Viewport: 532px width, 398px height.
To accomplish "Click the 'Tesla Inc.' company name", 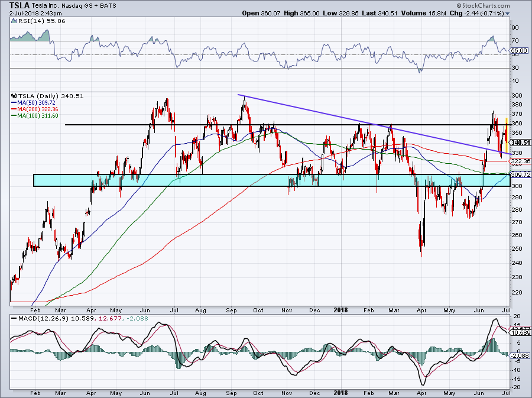I will [46, 6].
